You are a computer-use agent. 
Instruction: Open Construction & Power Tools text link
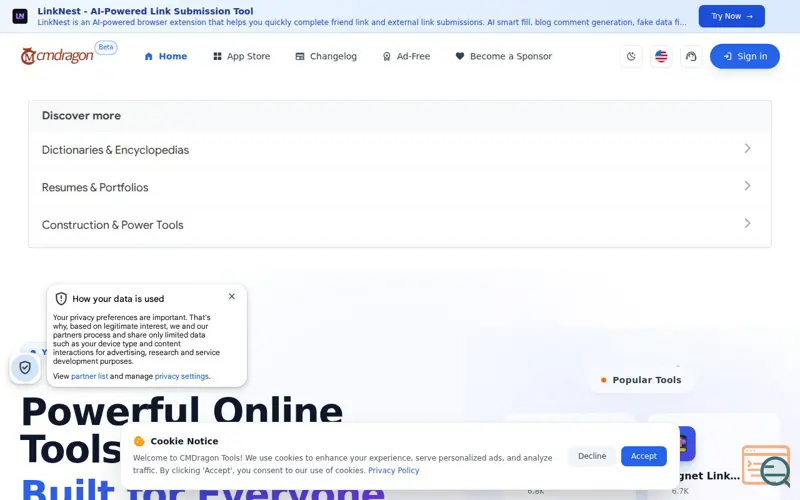point(112,225)
